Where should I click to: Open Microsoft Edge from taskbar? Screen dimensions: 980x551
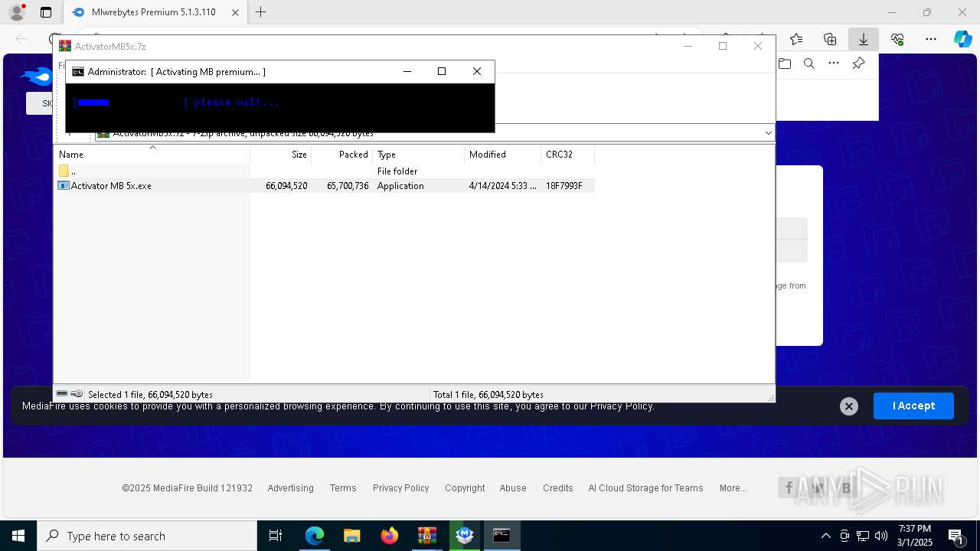[315, 536]
